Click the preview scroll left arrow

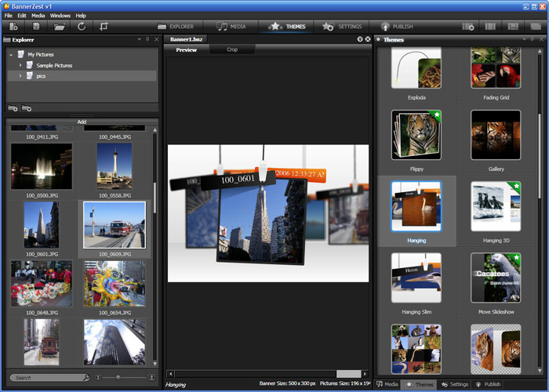pos(171,374)
